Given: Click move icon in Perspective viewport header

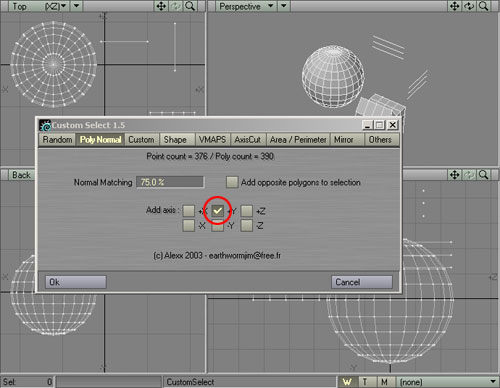Looking at the screenshot, I should click(x=455, y=6).
